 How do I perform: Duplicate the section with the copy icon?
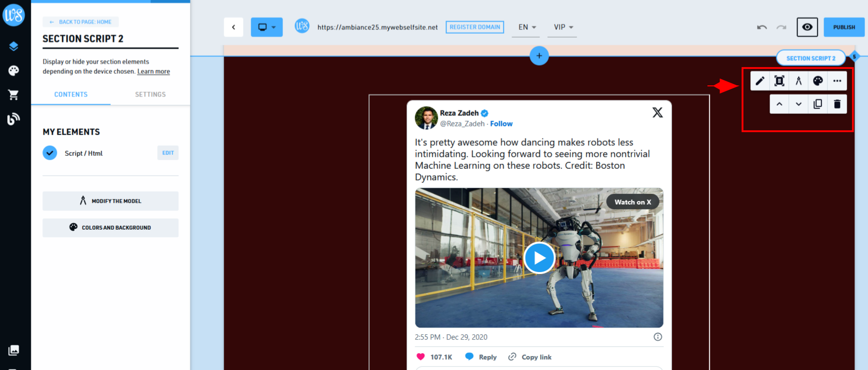(818, 104)
